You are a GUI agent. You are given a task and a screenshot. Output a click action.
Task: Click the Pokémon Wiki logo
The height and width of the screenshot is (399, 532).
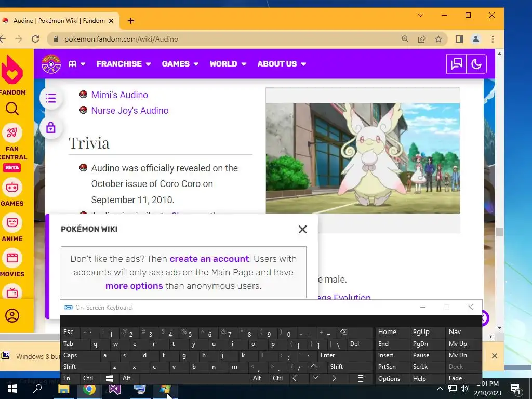(x=51, y=64)
